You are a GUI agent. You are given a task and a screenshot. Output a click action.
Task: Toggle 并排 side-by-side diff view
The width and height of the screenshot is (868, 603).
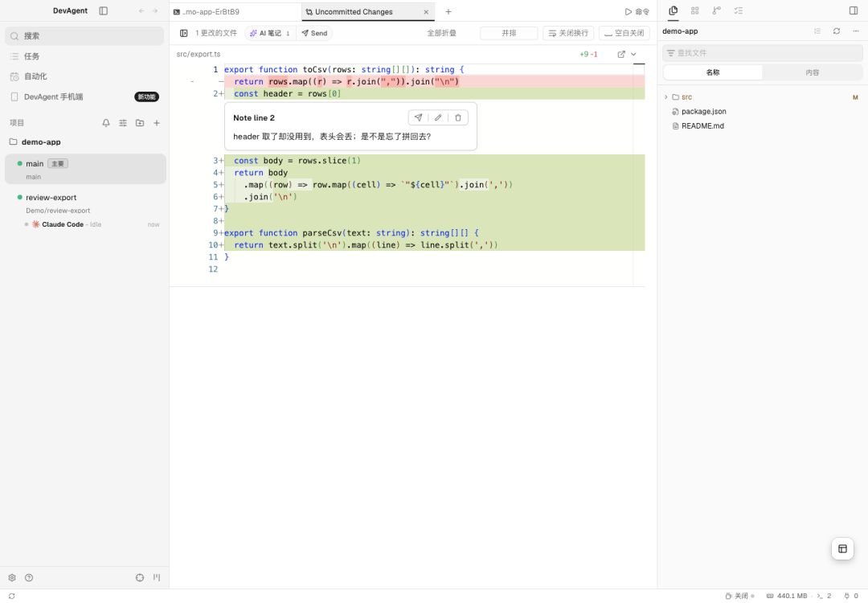point(509,33)
